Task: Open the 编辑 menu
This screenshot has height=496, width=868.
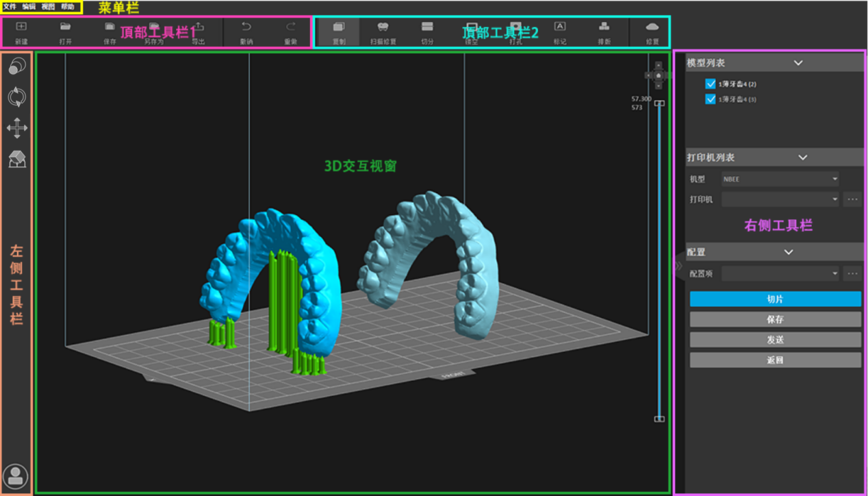Action: coord(29,7)
